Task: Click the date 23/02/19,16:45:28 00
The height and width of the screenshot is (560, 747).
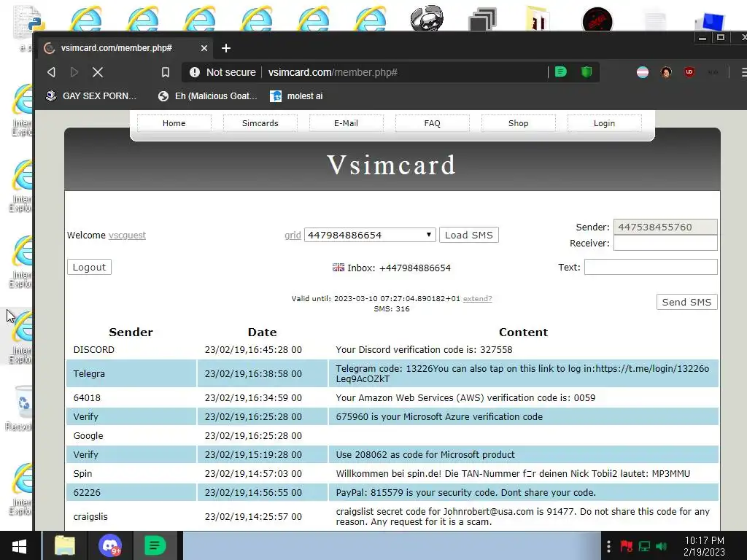Action: [253, 349]
